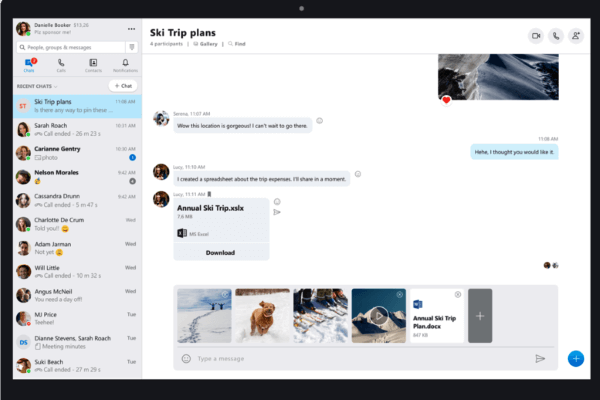
Task: Expand the Recent Chats dropdown
Action: 37,86
